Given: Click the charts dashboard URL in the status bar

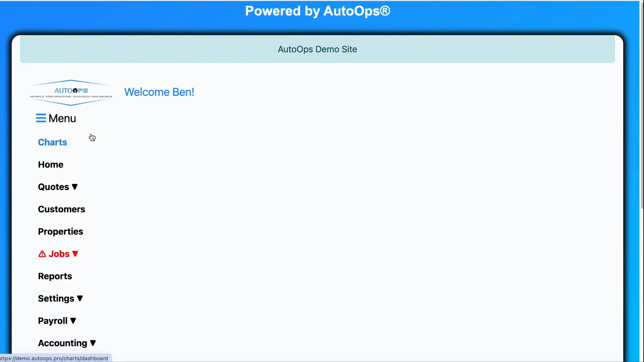Looking at the screenshot, I should coord(55,358).
